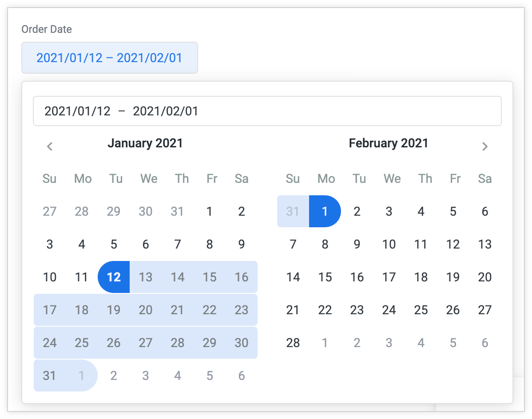Pick January 5 before the selected range
This screenshot has width=532, height=419.
(x=114, y=245)
